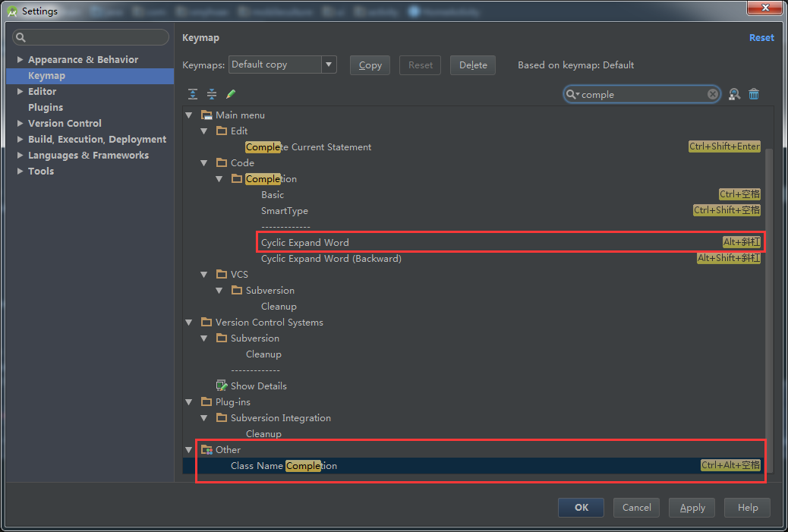Expand Build, Execution, Deployment arrow

point(20,139)
